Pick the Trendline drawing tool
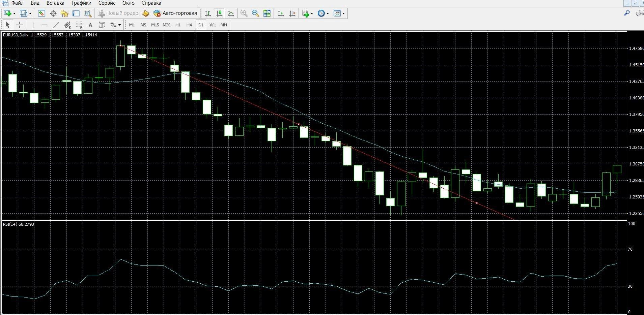The image size is (644, 315). (x=56, y=25)
